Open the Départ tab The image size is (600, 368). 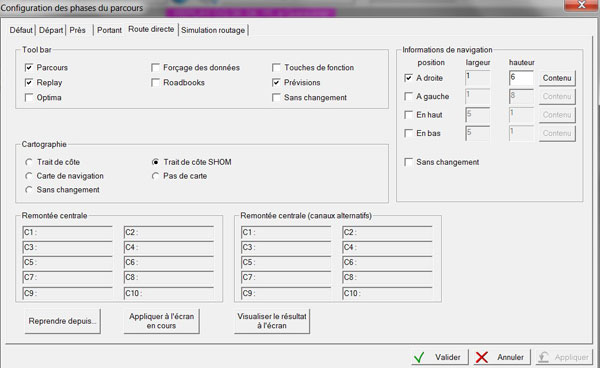(51, 30)
